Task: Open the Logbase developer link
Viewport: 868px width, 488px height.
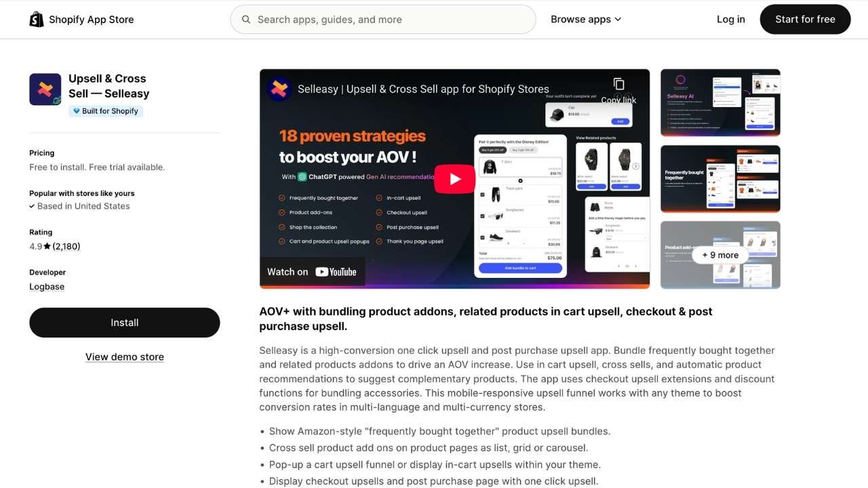Action: [x=47, y=287]
